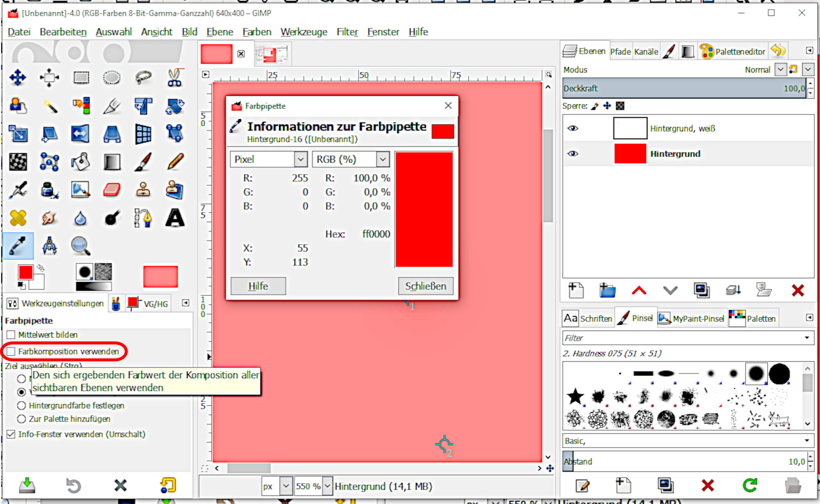This screenshot has height=504, width=820.
Task: Click the red foreground color swatch
Action: (x=25, y=272)
